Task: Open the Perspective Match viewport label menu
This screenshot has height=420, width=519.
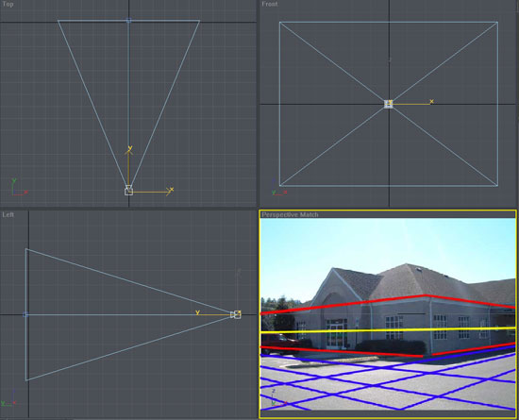Action: (290, 214)
